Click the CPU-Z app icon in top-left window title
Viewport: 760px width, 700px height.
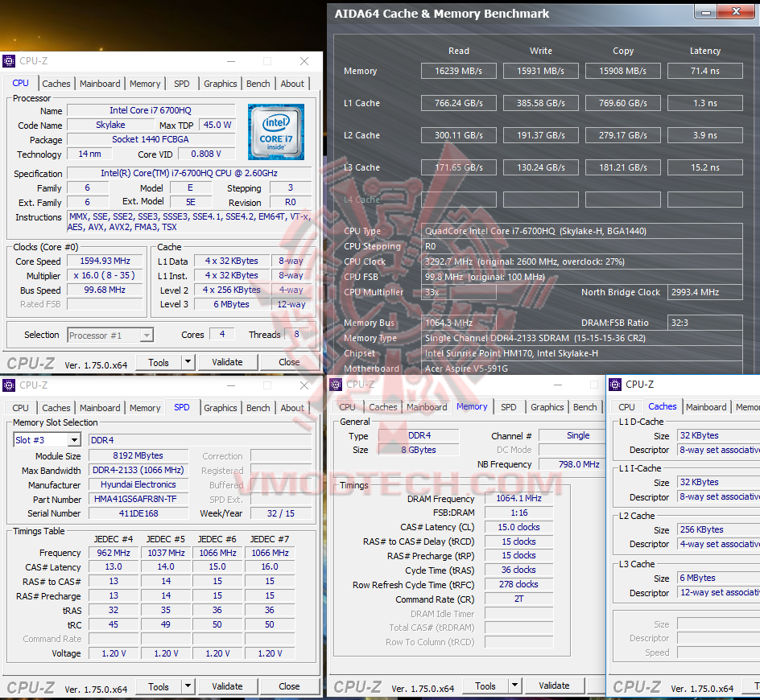point(9,61)
